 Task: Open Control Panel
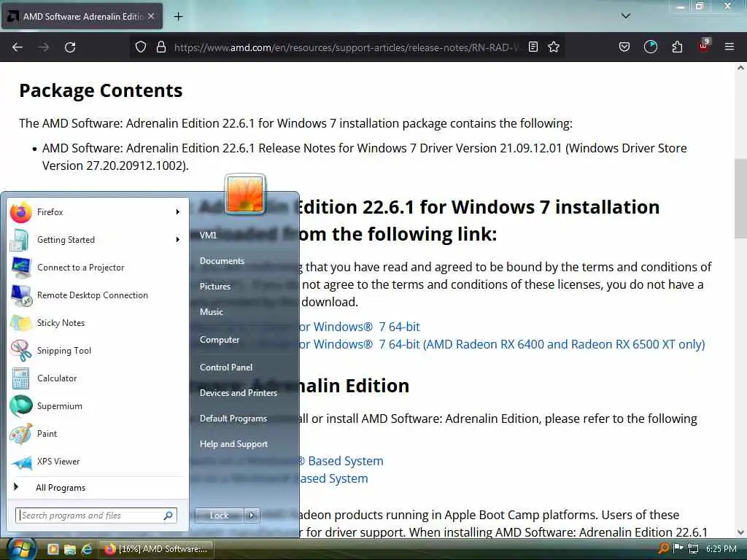[226, 367]
